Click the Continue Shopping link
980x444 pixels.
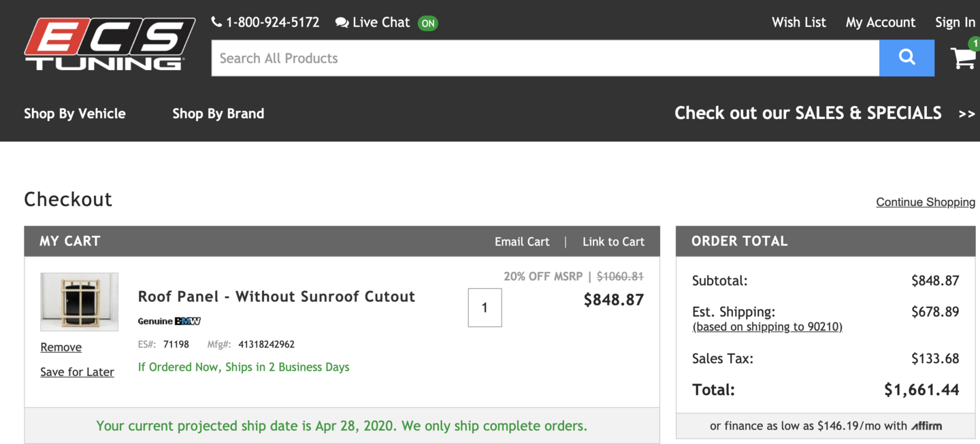click(925, 202)
